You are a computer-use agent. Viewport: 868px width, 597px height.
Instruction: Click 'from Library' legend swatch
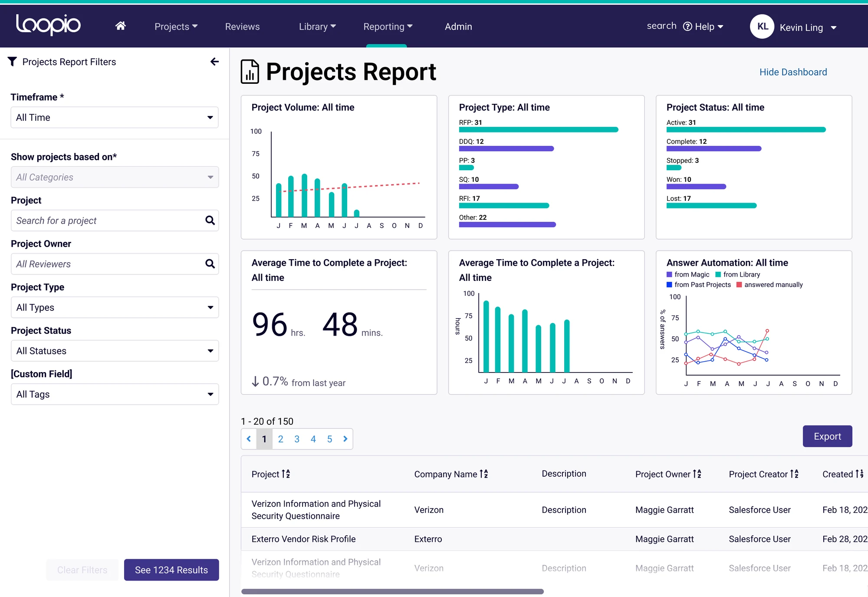718,274
